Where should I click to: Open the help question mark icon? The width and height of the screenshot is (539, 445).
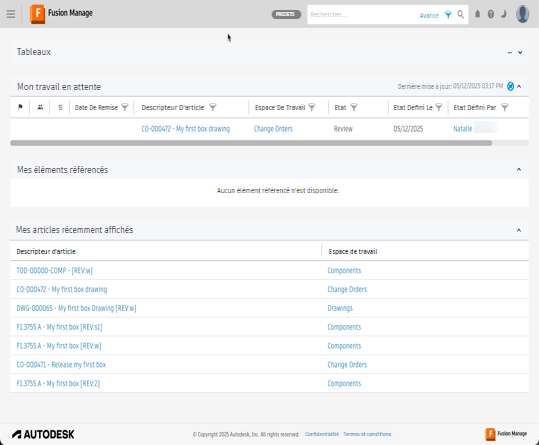coord(491,14)
